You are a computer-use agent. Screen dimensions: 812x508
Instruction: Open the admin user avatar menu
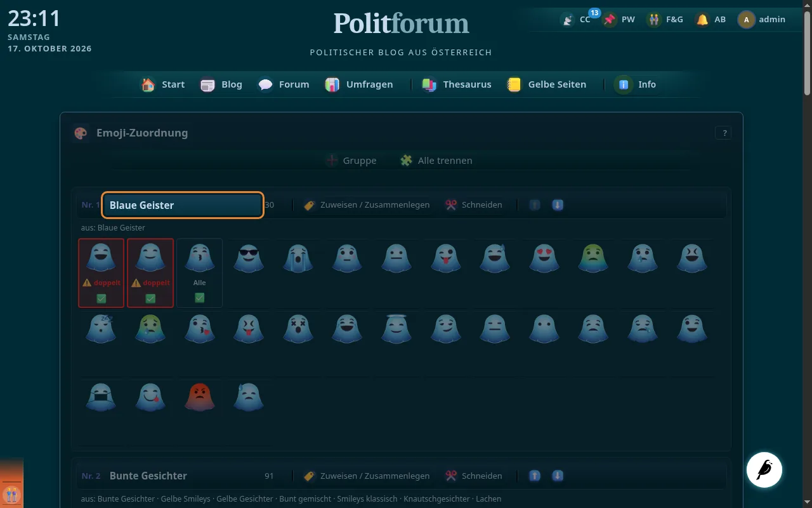click(x=762, y=20)
